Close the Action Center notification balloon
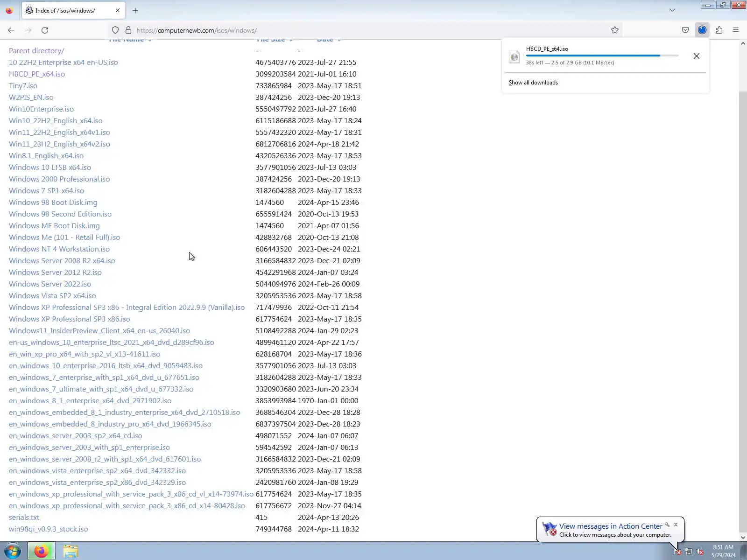 point(676,525)
